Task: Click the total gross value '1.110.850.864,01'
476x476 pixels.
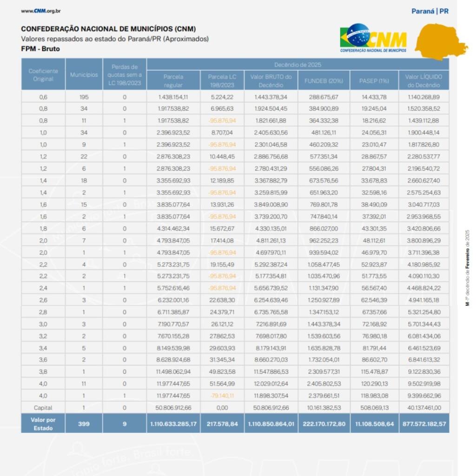Action: (x=271, y=424)
